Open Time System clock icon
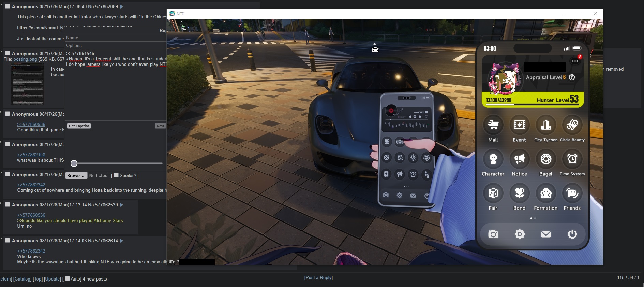 pos(572,159)
